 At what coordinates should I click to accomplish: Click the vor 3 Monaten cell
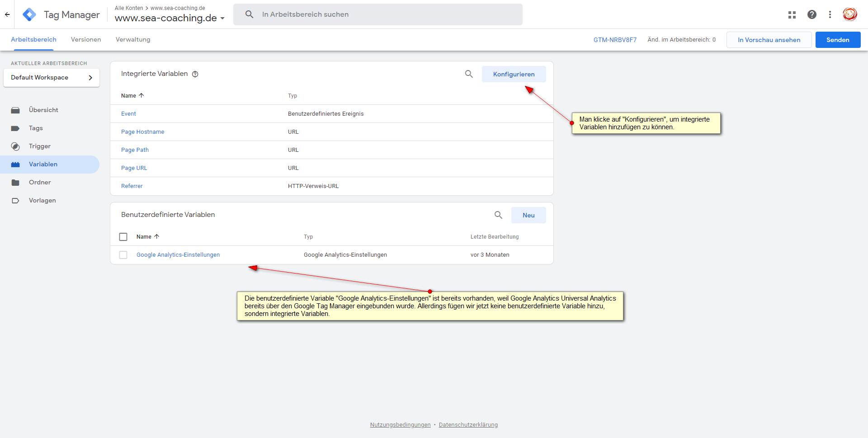pos(490,255)
